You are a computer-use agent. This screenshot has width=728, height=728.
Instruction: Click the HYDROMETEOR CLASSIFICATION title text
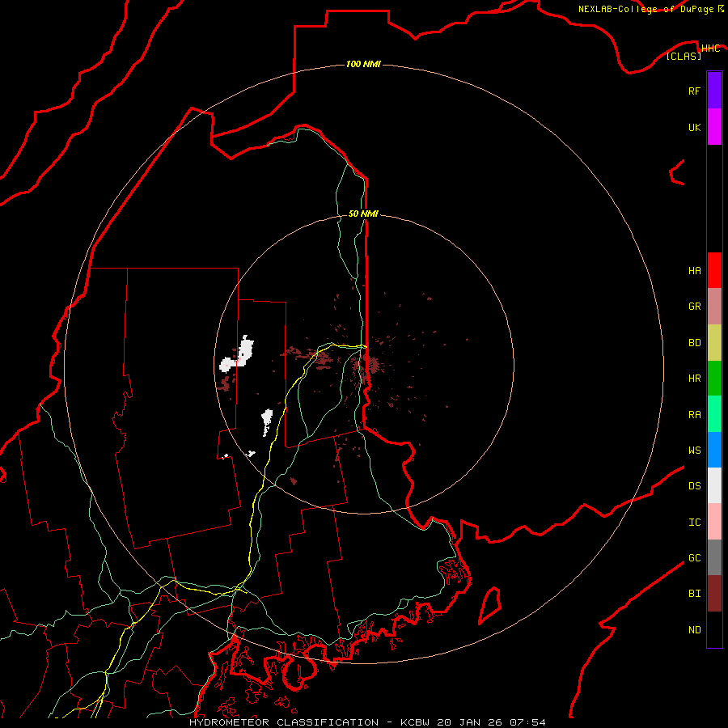[284, 722]
